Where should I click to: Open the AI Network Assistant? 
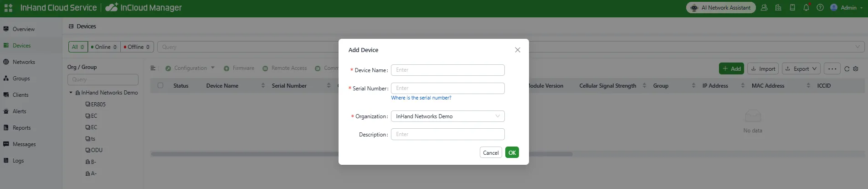(x=721, y=8)
